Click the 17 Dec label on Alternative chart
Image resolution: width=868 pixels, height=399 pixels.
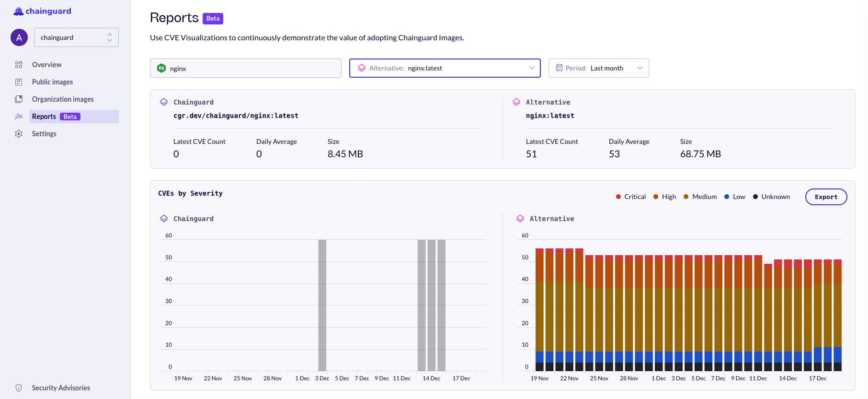818,378
